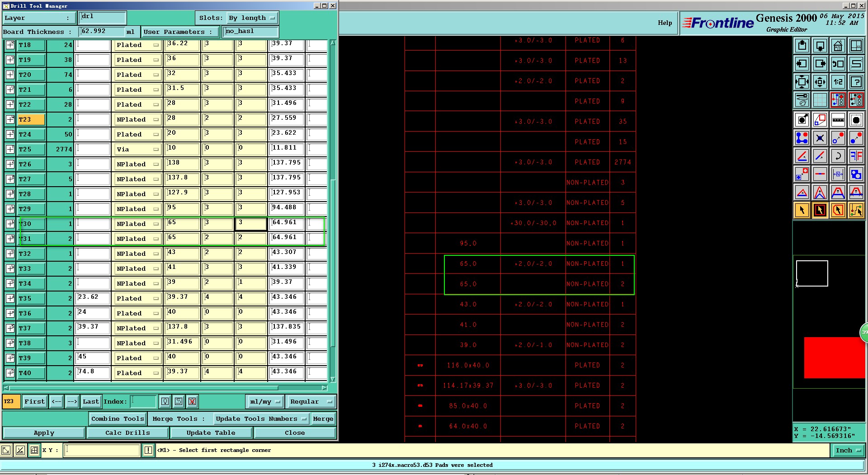Click the grid display icon
Image resolution: width=868 pixels, height=475 pixels.
820,100
